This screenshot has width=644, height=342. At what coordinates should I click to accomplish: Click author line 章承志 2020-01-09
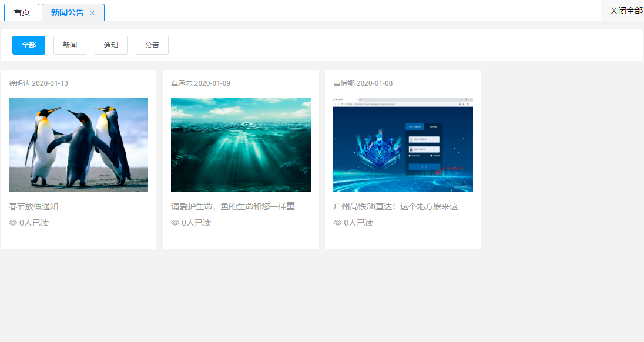tap(201, 83)
